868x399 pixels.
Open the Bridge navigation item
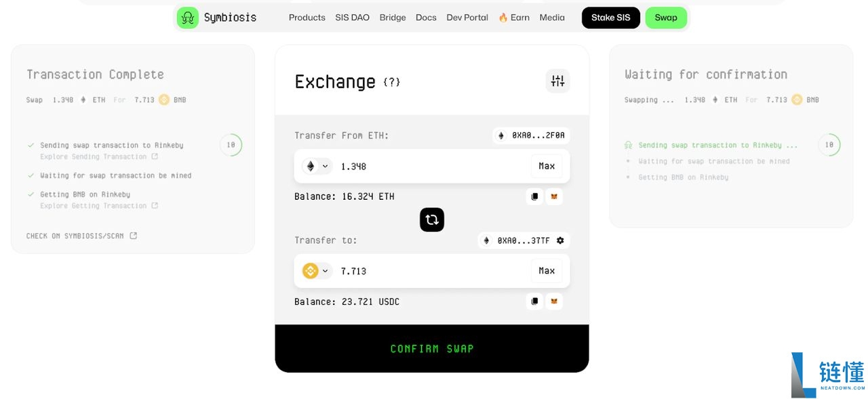click(x=393, y=18)
